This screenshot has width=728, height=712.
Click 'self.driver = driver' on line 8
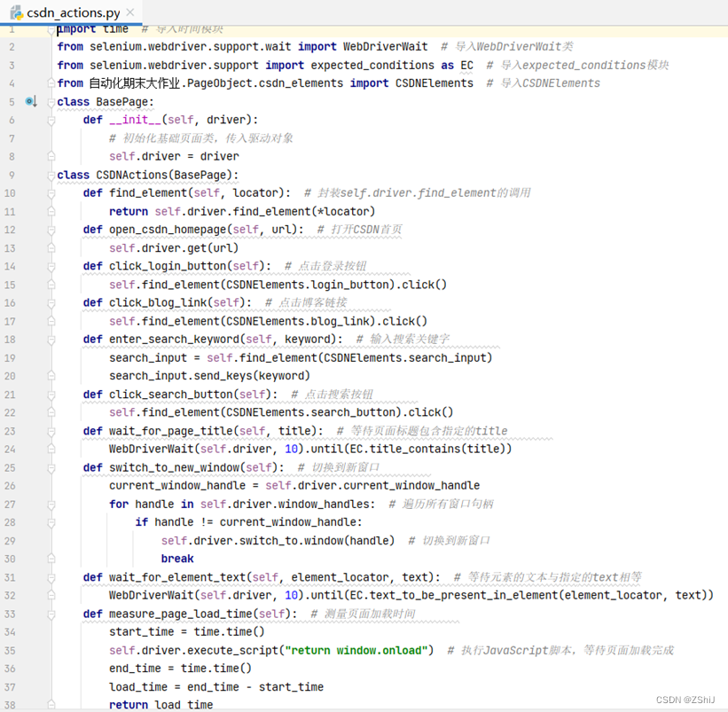point(174,157)
